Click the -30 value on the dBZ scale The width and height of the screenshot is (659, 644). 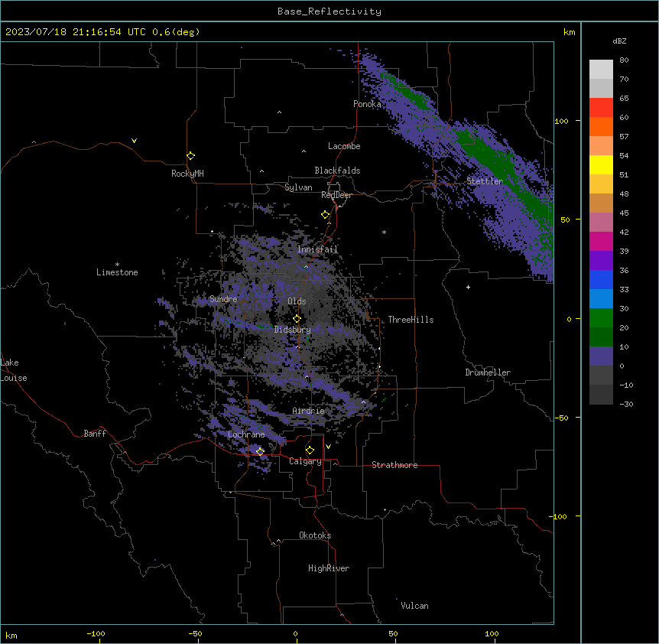(x=626, y=404)
